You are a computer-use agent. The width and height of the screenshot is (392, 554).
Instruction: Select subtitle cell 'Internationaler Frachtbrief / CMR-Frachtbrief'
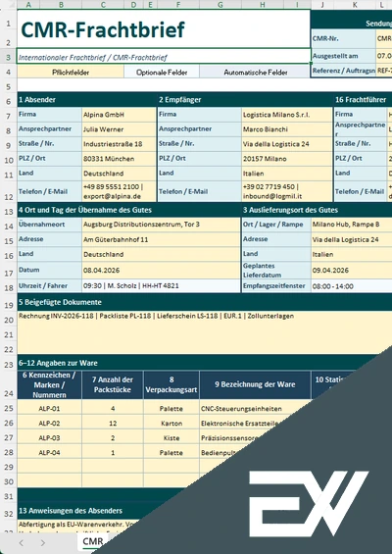[x=164, y=57]
